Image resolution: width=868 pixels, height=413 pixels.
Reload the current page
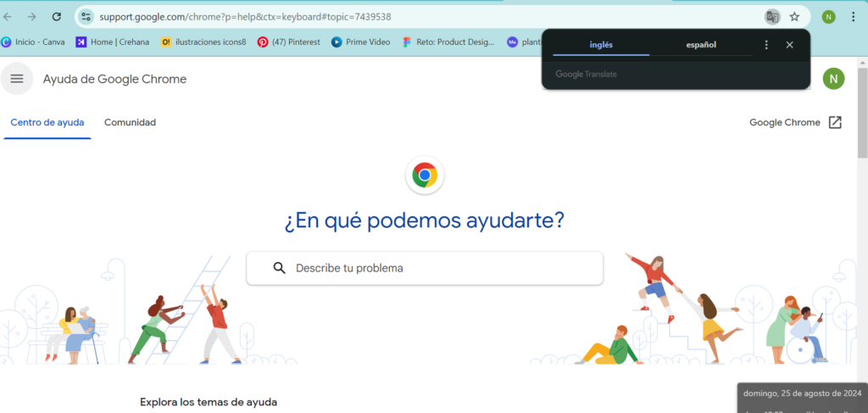[x=57, y=17]
